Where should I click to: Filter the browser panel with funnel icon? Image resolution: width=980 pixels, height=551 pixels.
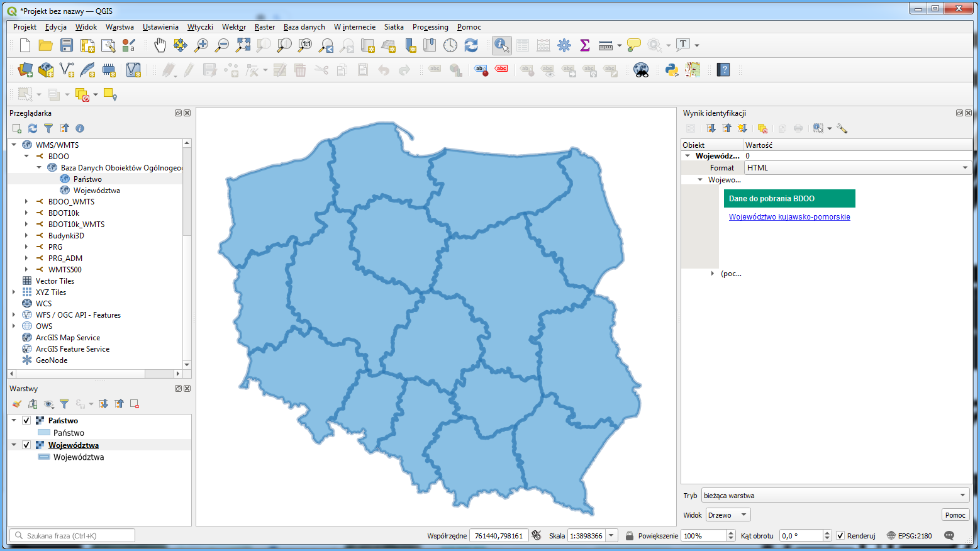(x=48, y=128)
